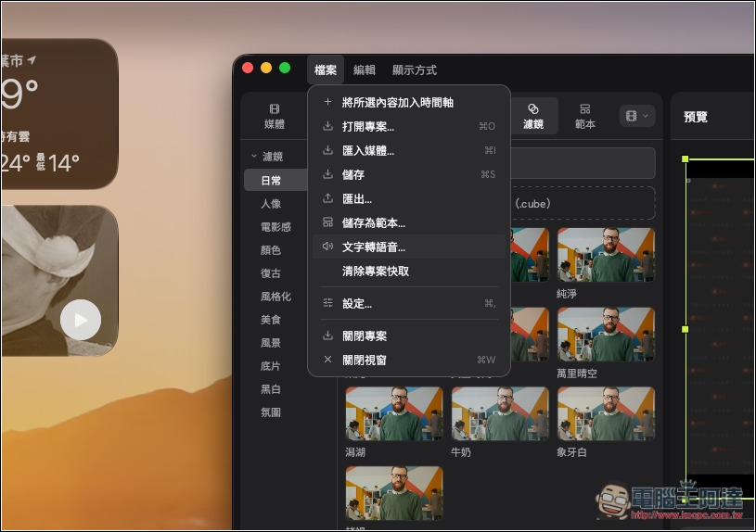756x532 pixels.
Task: Click the 預覽 panel title
Action: coord(696,117)
